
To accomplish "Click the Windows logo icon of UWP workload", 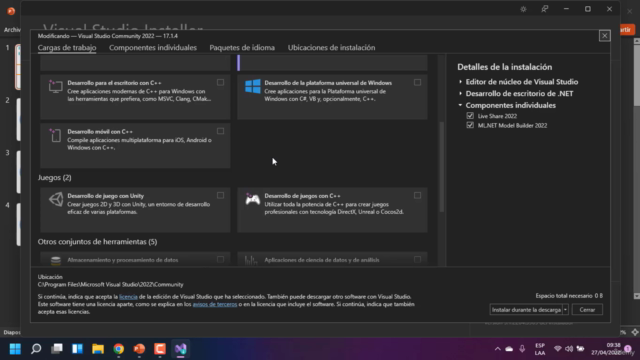I will tap(253, 87).
